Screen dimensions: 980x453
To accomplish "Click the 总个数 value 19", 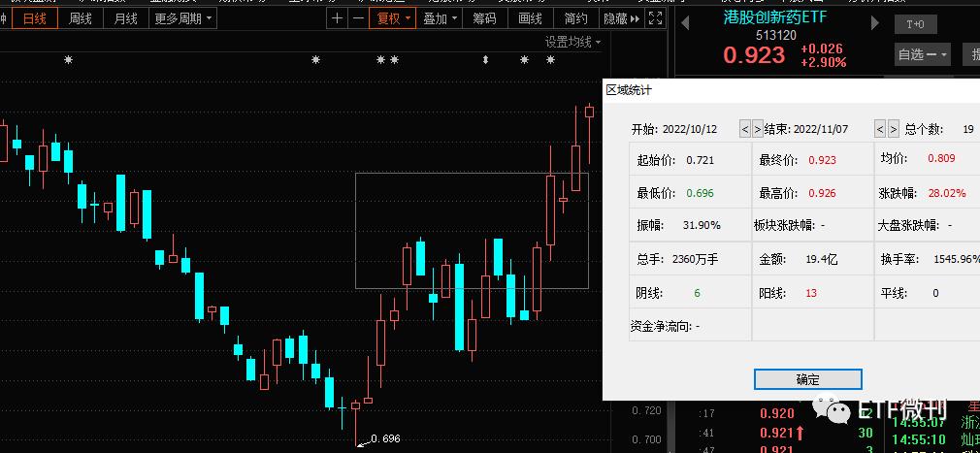I will (968, 129).
